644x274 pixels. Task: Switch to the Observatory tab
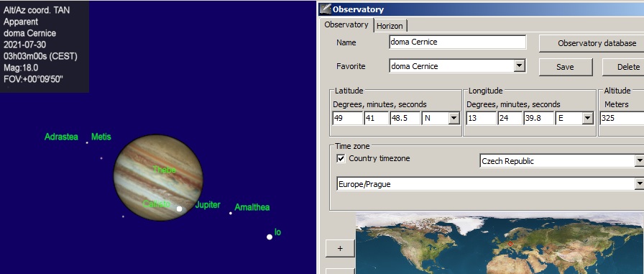pos(346,24)
